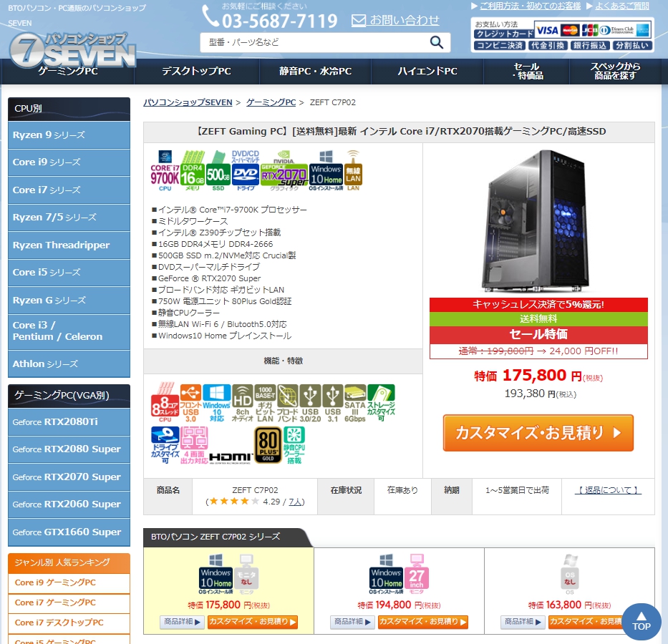Select Core i5 シリーズ in sidebar
Viewport: 668px width, 644px height.
(69, 272)
